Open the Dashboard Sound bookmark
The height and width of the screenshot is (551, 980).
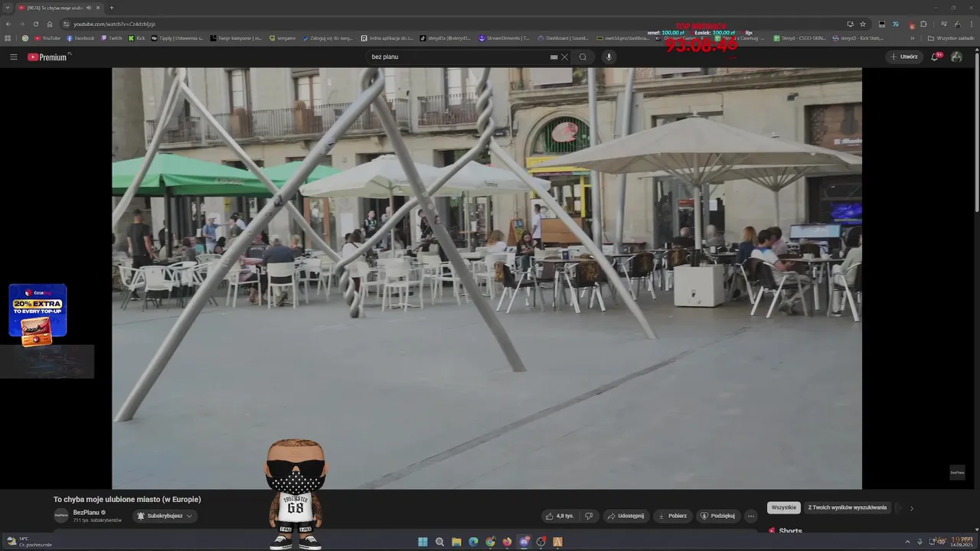[563, 37]
